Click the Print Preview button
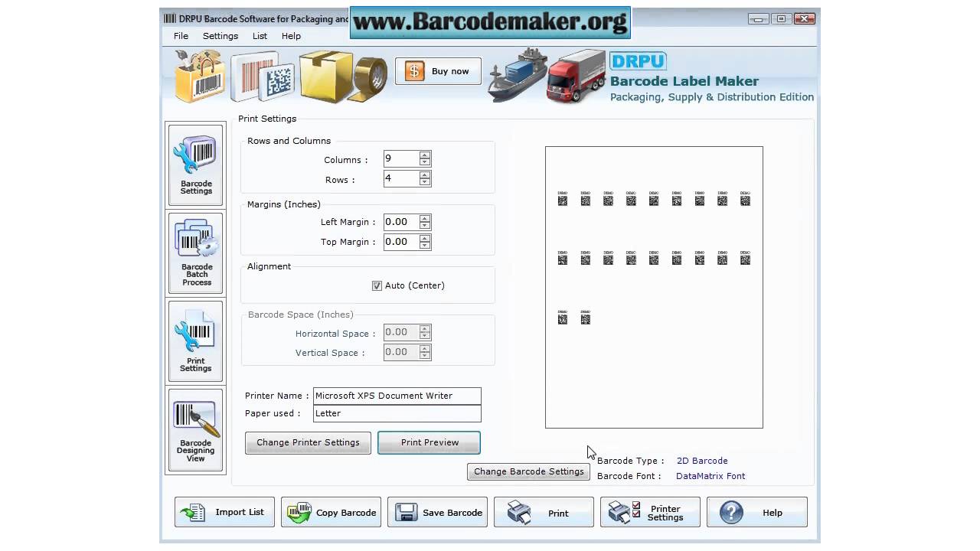 pyautogui.click(x=429, y=442)
